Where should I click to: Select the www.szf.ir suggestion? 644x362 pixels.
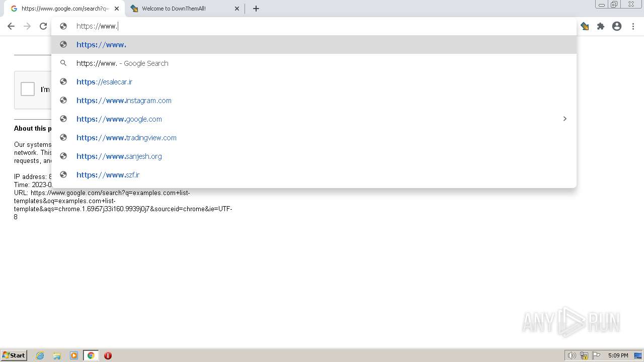(314, 174)
